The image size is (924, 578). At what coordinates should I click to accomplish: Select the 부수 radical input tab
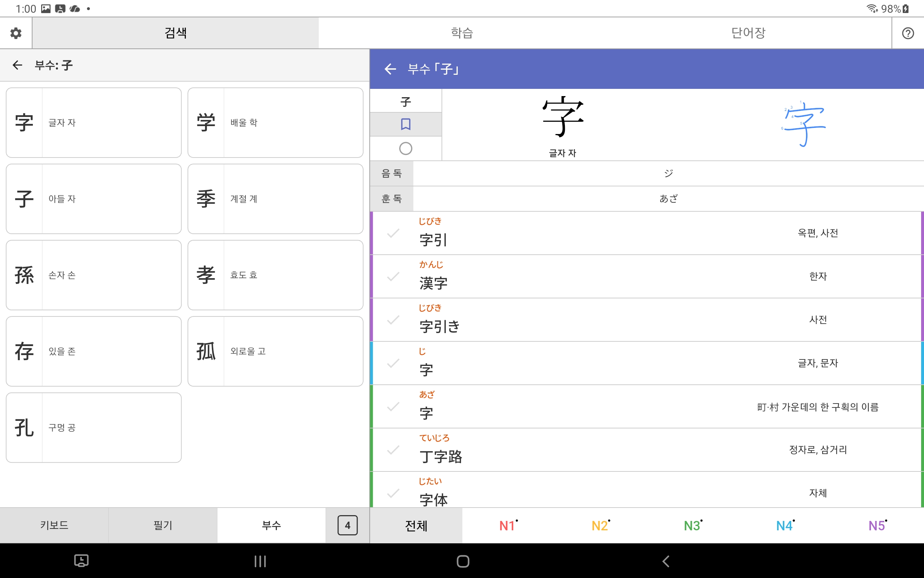pyautogui.click(x=271, y=525)
